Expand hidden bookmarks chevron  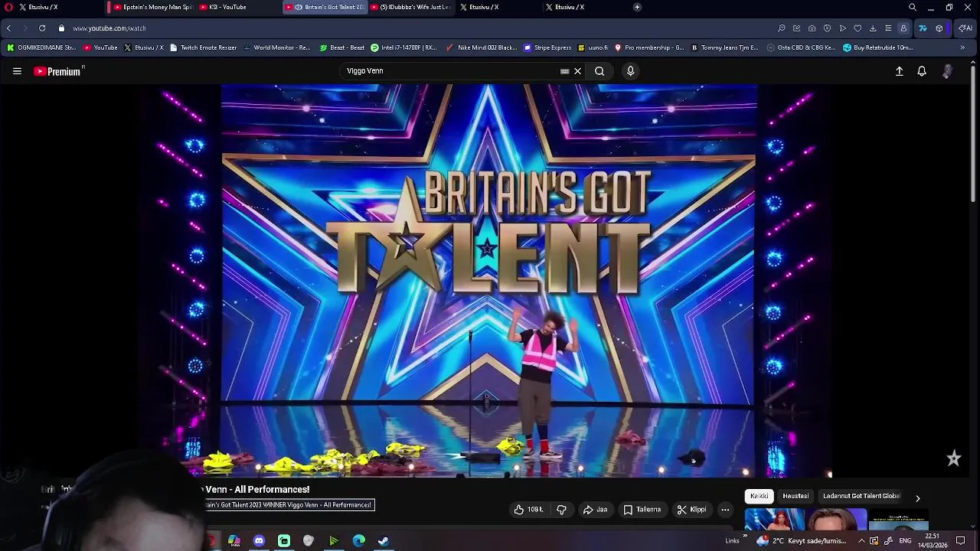[962, 47]
